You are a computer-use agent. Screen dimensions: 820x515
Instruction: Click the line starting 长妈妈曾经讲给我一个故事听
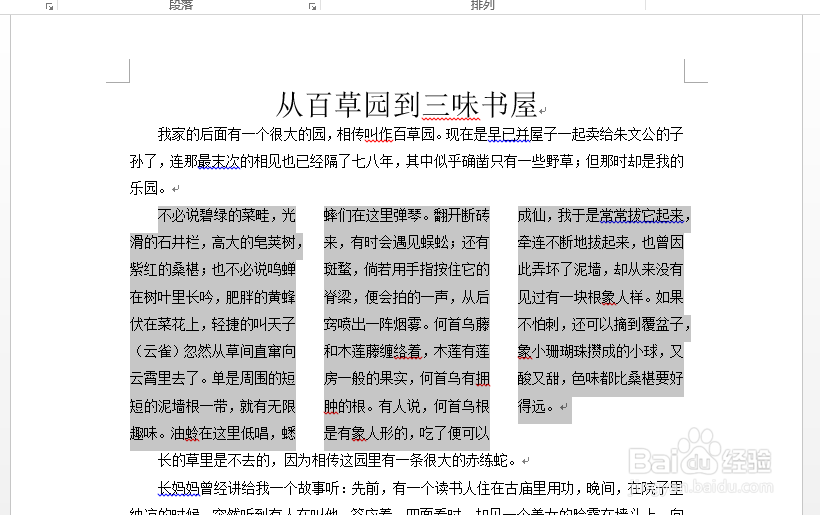click(420, 488)
